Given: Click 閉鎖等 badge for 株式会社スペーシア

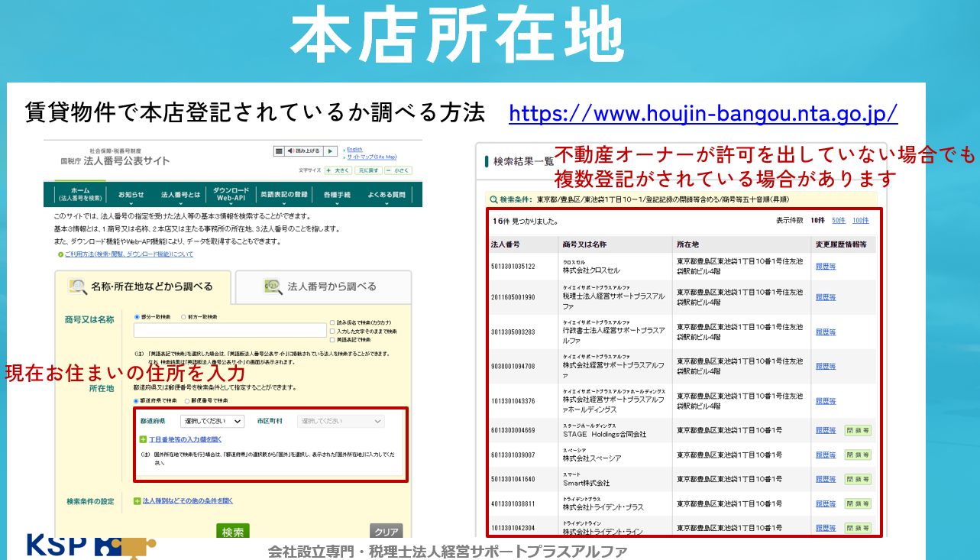Looking at the screenshot, I should pos(858,455).
